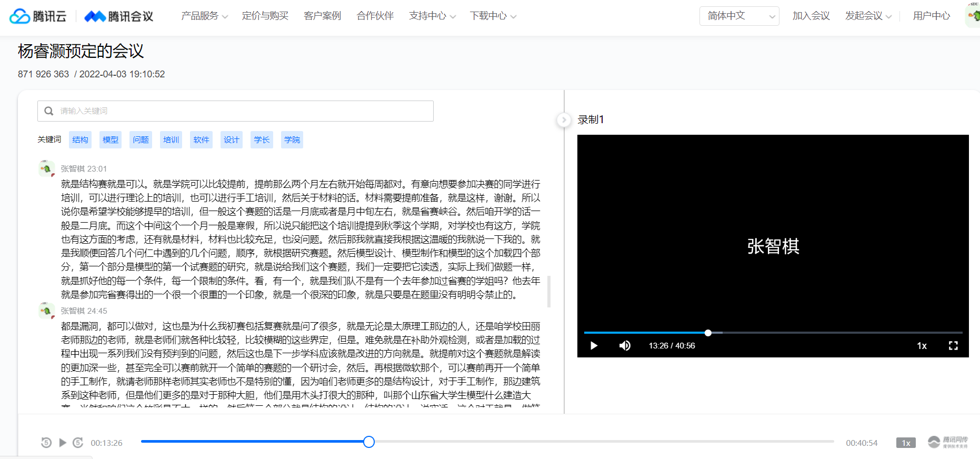This screenshot has height=459, width=980.
Task: Expand the 产品服务 menu
Action: coord(204,16)
